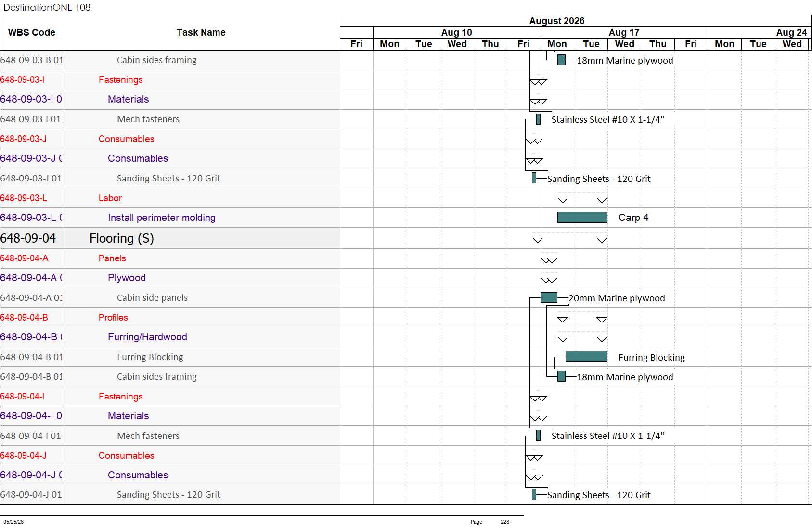Click the WBS Code column header
This screenshot has height=528, width=812.
point(31,32)
